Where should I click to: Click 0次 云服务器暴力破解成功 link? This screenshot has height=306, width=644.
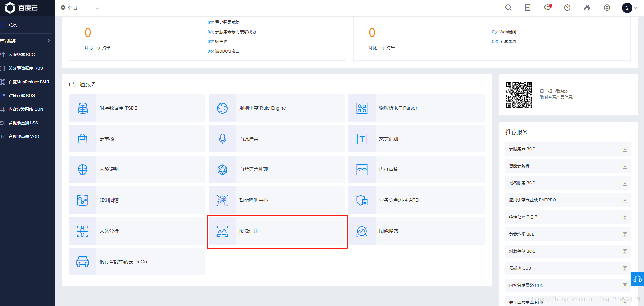[232, 32]
